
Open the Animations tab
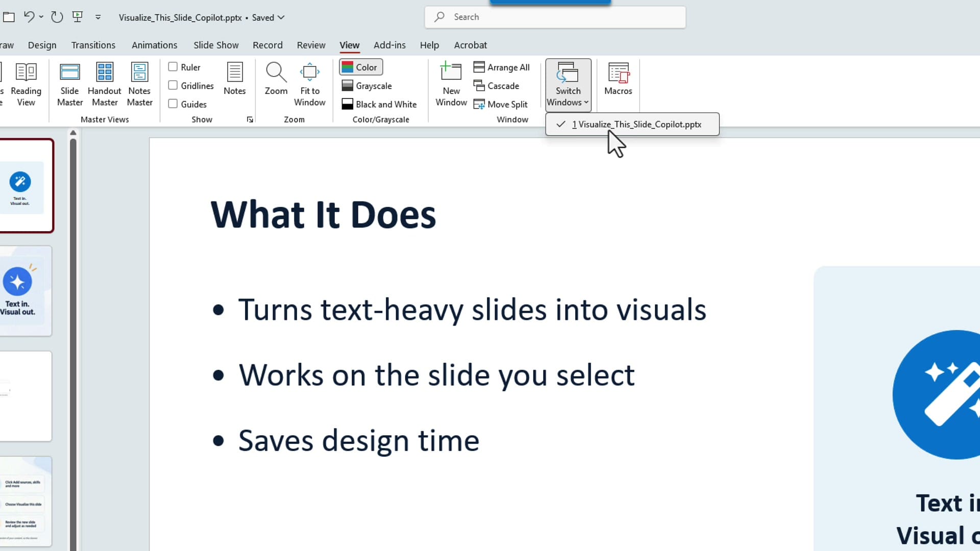tap(155, 45)
